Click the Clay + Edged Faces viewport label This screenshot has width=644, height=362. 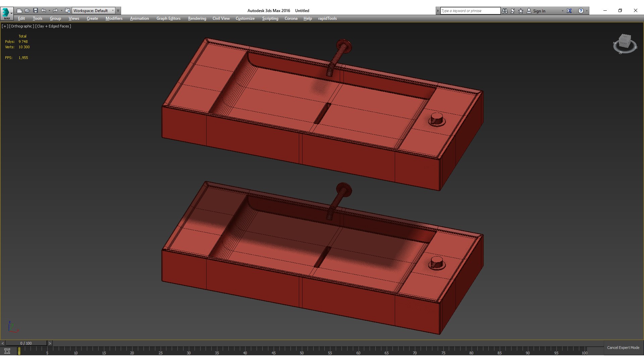pyautogui.click(x=53, y=26)
